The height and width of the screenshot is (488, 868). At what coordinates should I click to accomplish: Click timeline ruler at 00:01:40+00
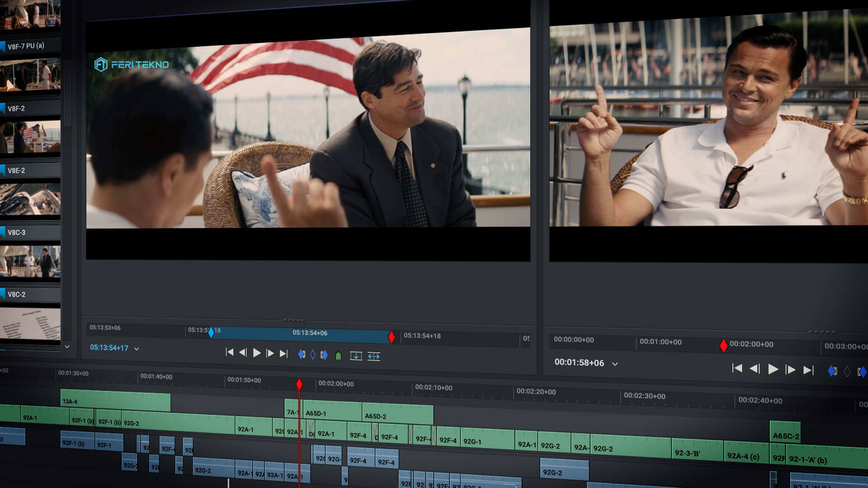156,376
